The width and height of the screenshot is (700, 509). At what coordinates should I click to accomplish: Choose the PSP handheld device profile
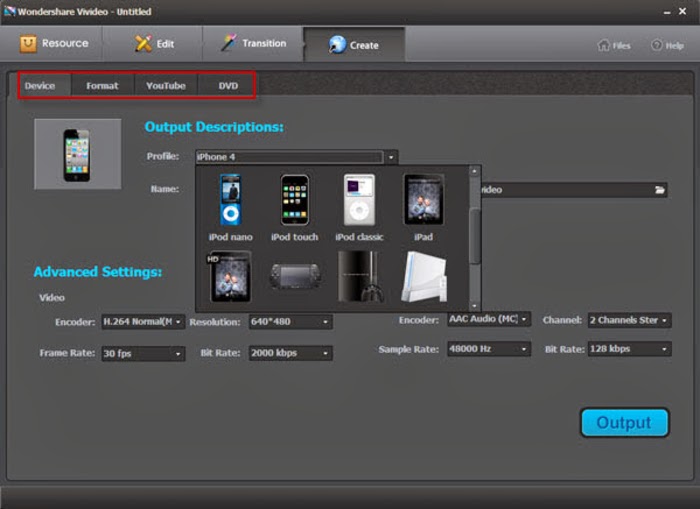point(295,276)
